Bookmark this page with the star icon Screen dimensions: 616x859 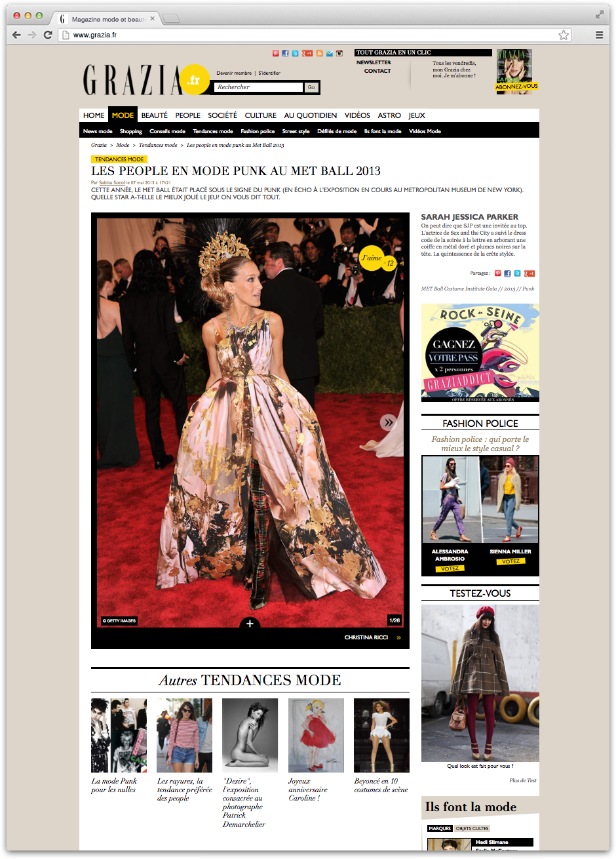(x=563, y=35)
